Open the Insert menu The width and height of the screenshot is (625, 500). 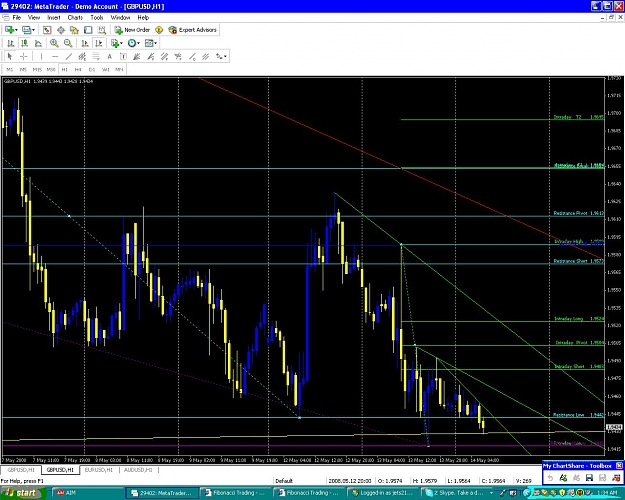click(54, 18)
